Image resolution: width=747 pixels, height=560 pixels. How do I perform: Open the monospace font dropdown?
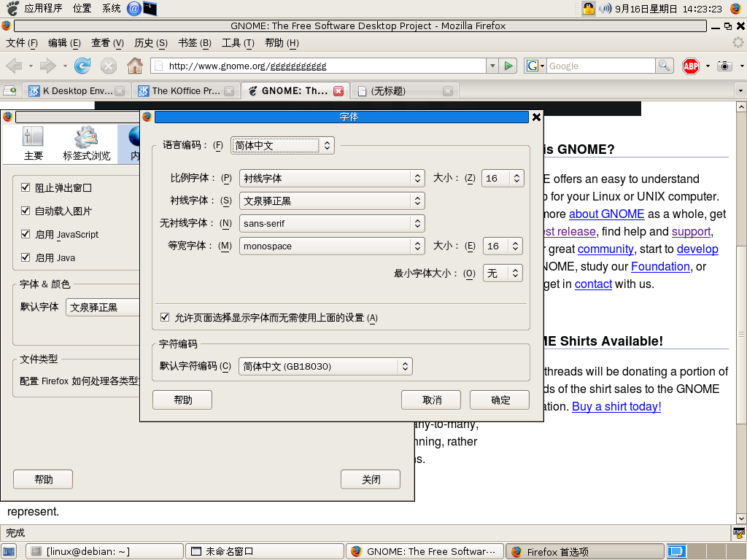332,246
